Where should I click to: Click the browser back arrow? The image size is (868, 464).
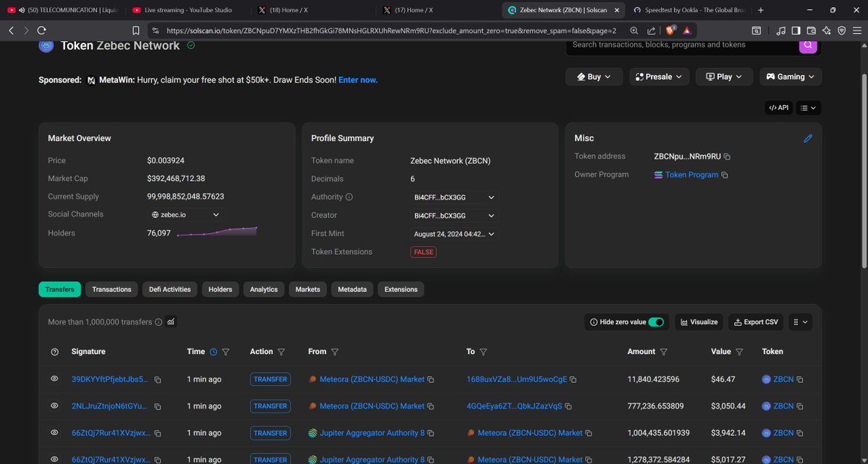click(x=11, y=30)
